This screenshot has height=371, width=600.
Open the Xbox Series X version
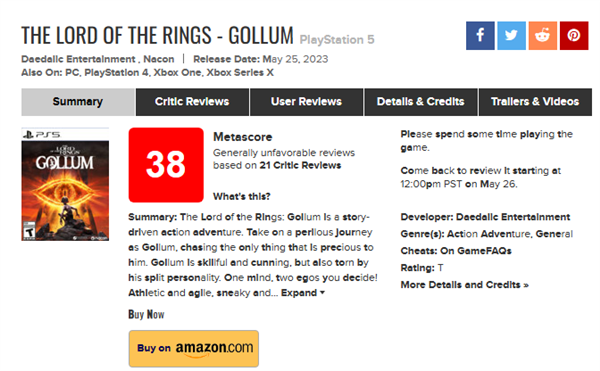point(240,73)
